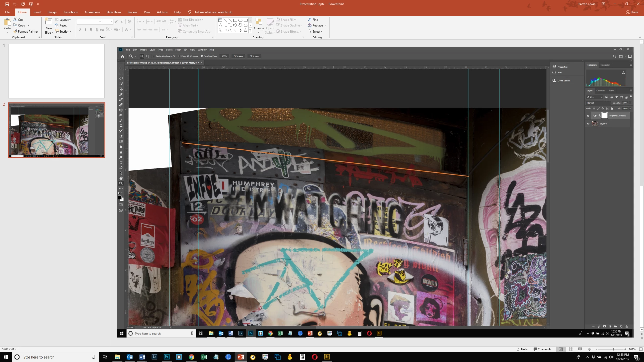Image resolution: width=644 pixels, height=362 pixels.
Task: Toggle the Comments pane
Action: pyautogui.click(x=542, y=349)
